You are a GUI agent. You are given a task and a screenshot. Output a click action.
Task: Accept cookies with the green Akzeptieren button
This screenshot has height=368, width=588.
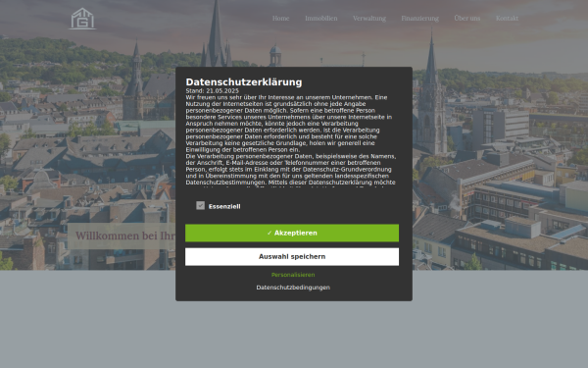[x=292, y=233]
